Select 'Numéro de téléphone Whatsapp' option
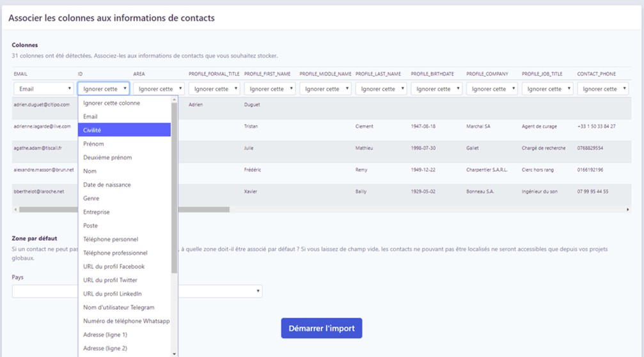 click(x=125, y=321)
